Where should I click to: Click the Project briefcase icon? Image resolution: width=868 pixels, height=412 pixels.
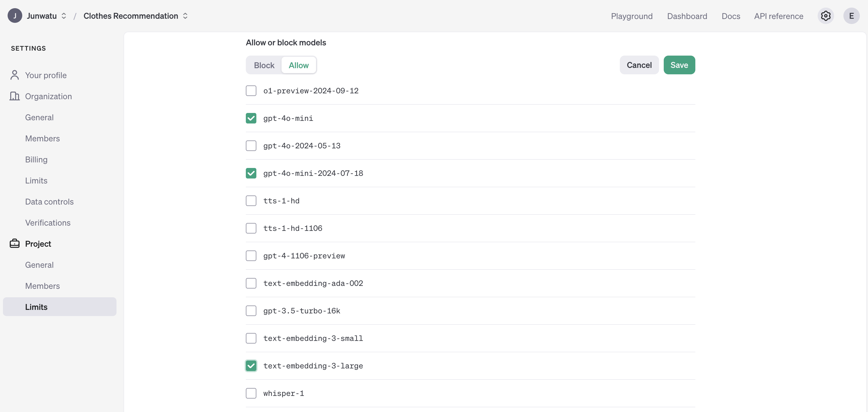[15, 243]
